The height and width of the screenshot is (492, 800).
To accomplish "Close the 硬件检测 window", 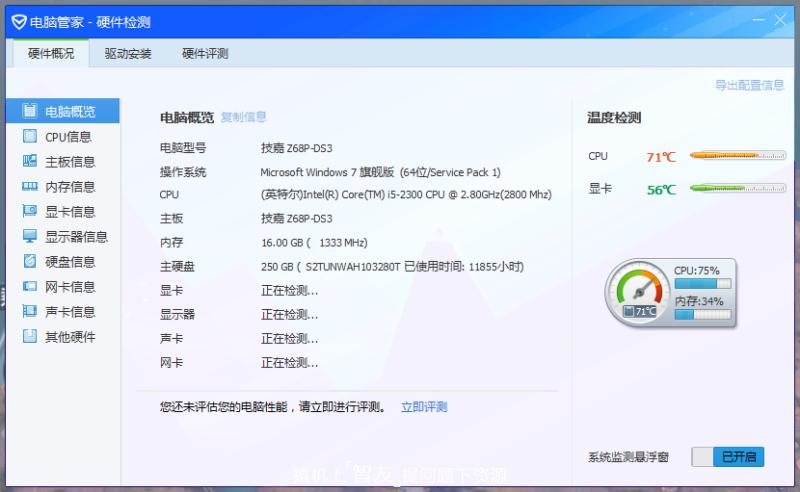I will pyautogui.click(x=780, y=20).
